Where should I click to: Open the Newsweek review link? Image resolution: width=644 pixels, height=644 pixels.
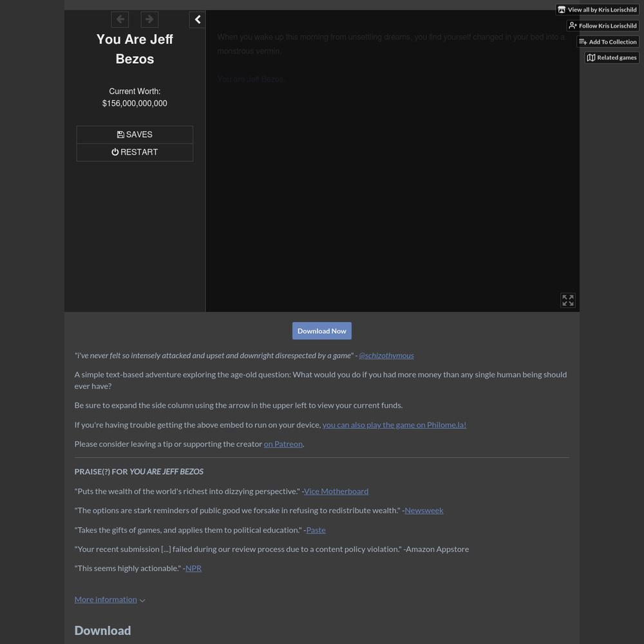tap(424, 511)
